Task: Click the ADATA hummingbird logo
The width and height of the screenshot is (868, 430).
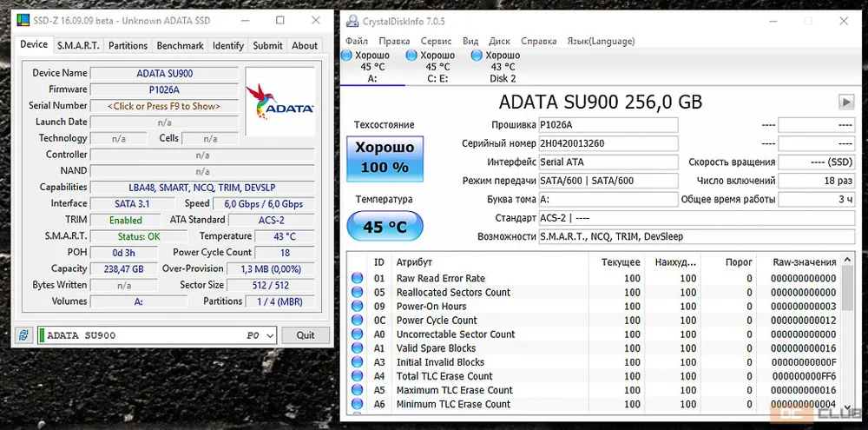Action: pyautogui.click(x=279, y=101)
